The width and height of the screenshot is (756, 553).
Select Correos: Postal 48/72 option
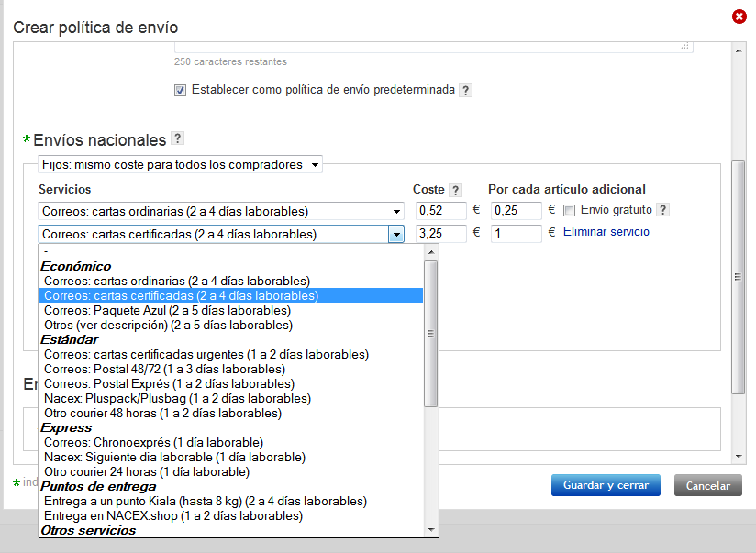[231, 370]
